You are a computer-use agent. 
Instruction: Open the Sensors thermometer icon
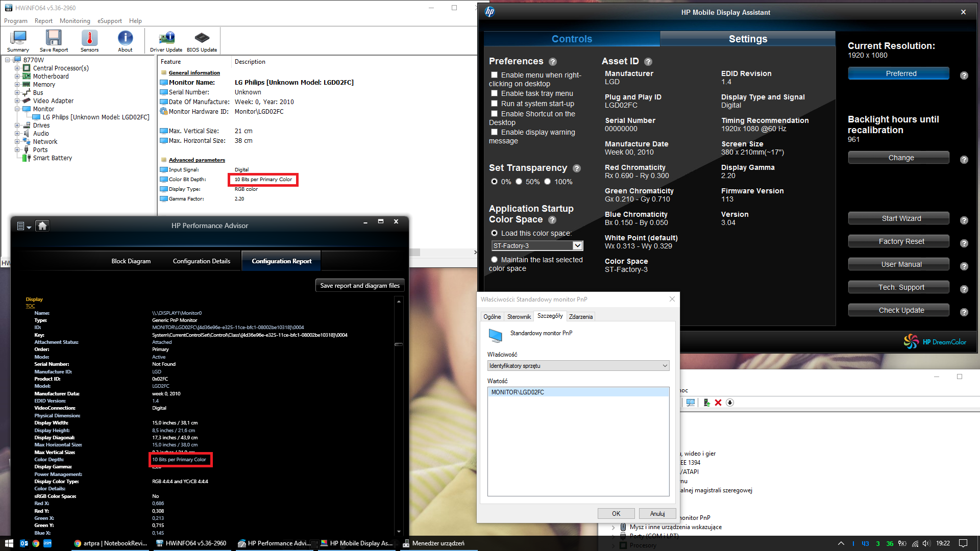pyautogui.click(x=89, y=40)
